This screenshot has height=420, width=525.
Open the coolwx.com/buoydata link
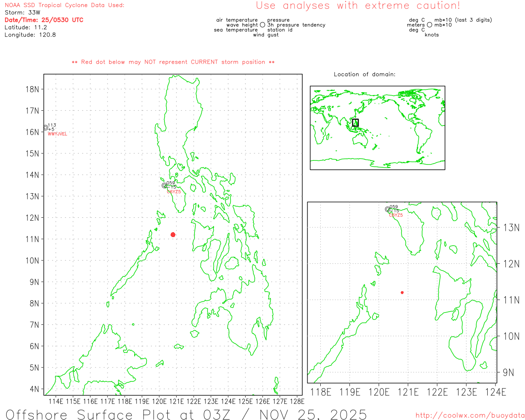470,415
